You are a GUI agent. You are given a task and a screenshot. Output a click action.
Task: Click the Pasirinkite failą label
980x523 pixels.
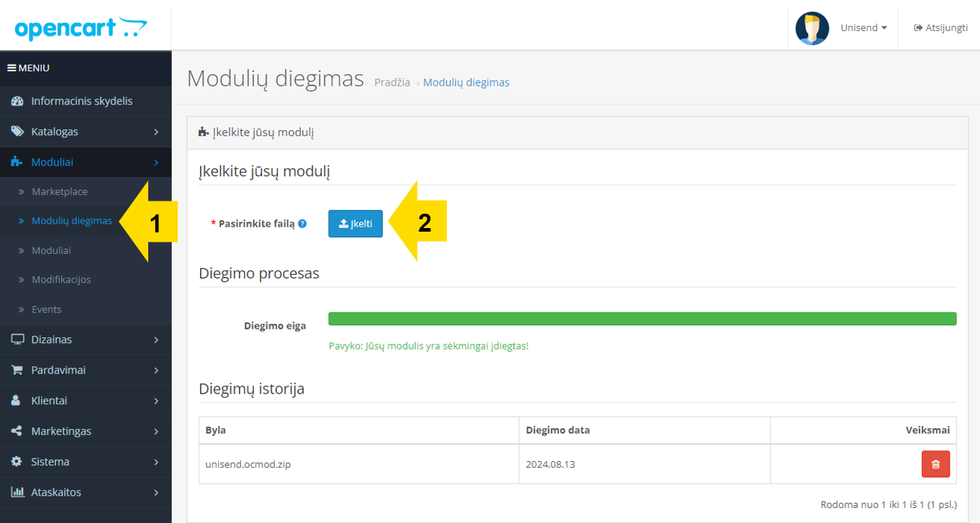tap(257, 224)
